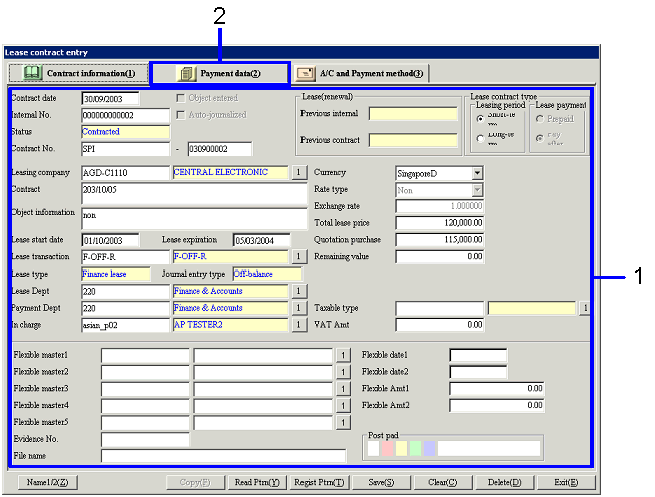Click the In charge field asian_p02

point(126,325)
